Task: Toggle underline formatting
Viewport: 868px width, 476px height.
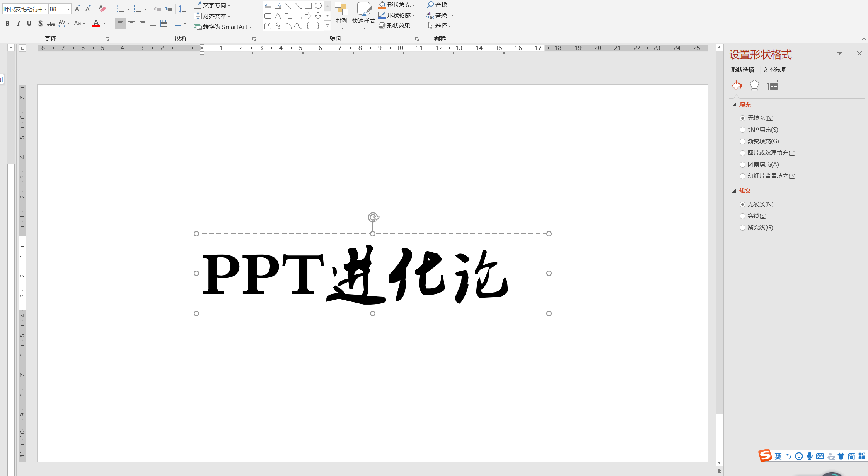Action: [x=29, y=23]
